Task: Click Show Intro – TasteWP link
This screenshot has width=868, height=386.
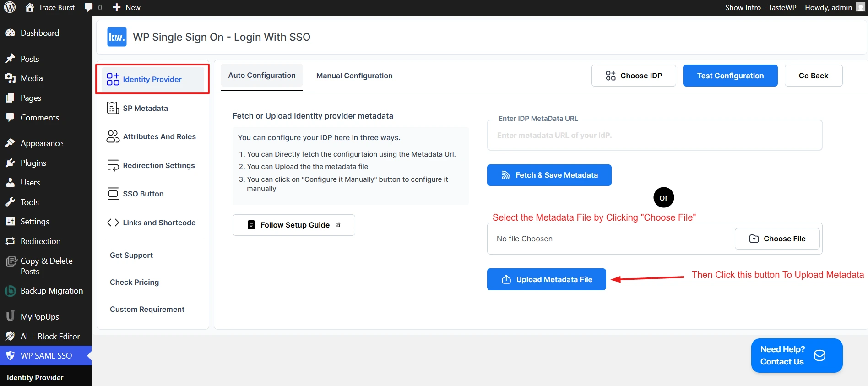Action: click(x=760, y=7)
